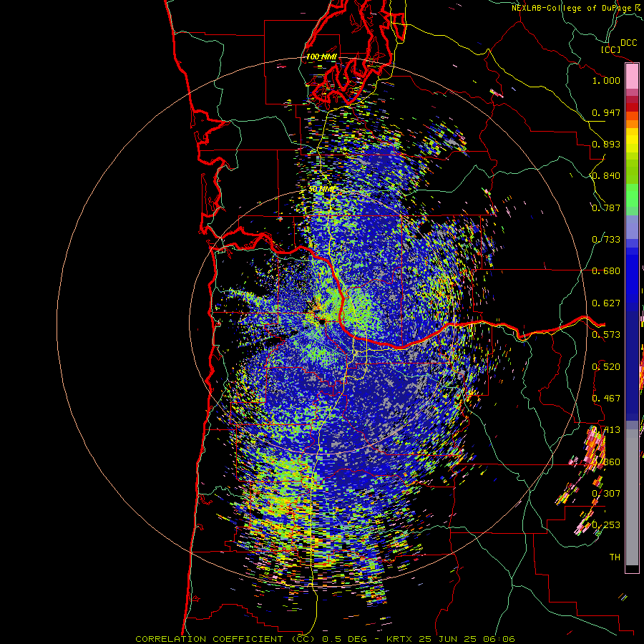Pick the light pink segment atop the color bar
This screenshot has width=644, height=644.
[632, 76]
